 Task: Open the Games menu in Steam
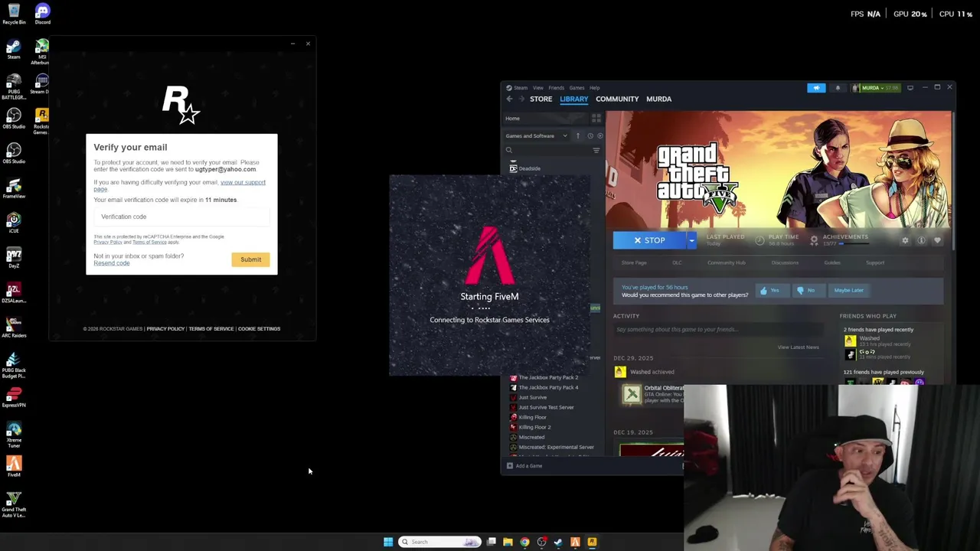point(577,88)
